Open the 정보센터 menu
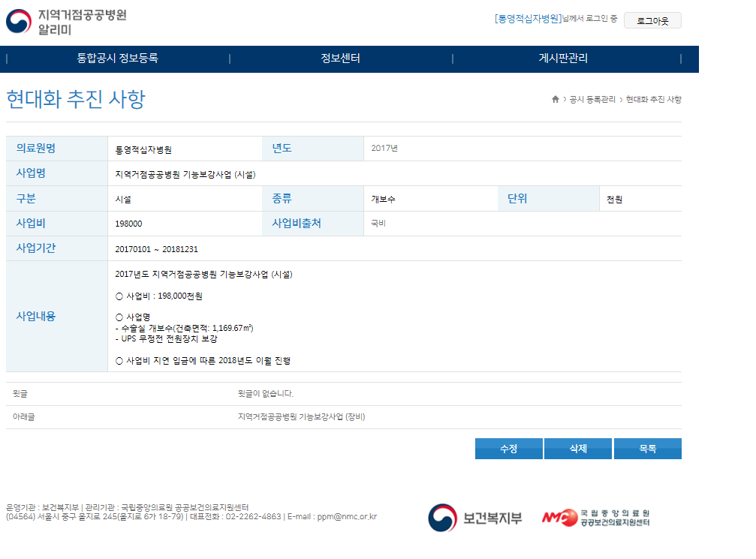The height and width of the screenshot is (559, 756). pos(340,59)
